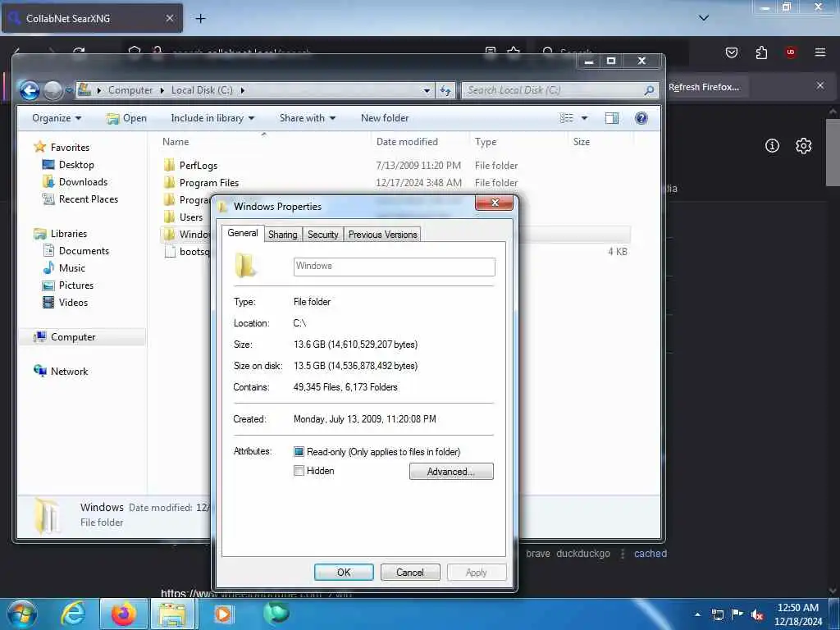The width and height of the screenshot is (840, 630).
Task: Open Windows Media Player from taskbar
Action: (x=223, y=614)
